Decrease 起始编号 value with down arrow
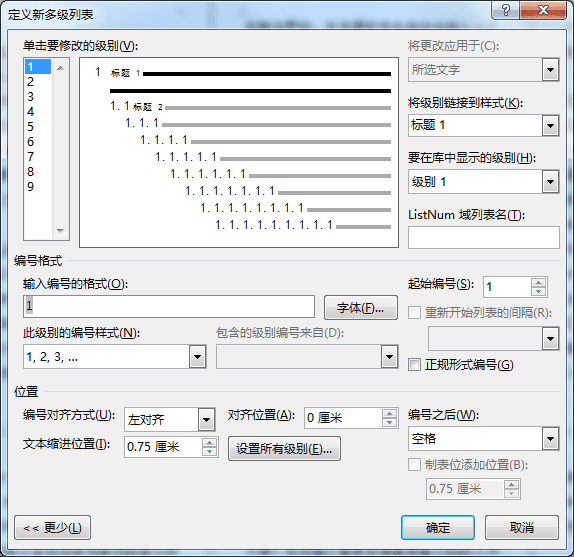The width and height of the screenshot is (574, 557). 538,292
